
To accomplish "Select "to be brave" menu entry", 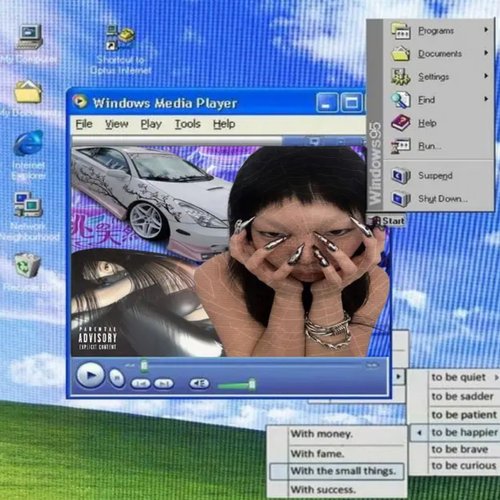I will pos(460,449).
